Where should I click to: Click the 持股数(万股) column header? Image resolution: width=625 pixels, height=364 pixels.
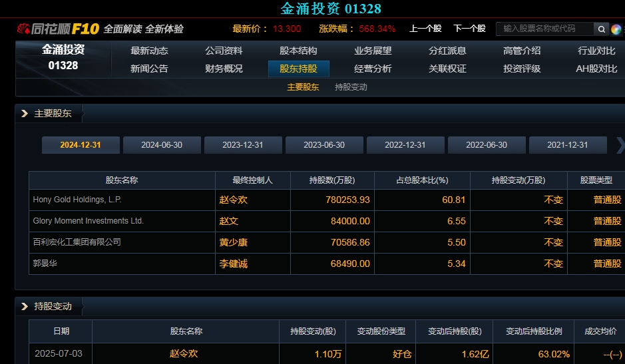coord(332,180)
